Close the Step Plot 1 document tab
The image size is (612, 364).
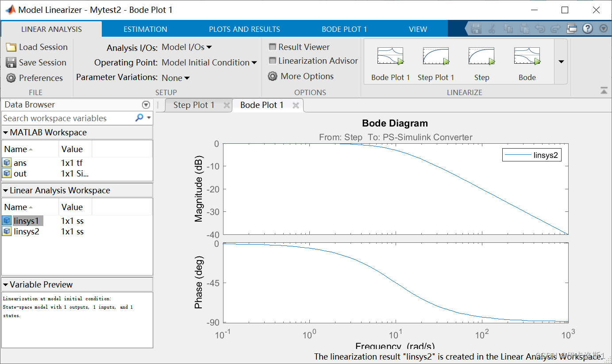point(227,105)
